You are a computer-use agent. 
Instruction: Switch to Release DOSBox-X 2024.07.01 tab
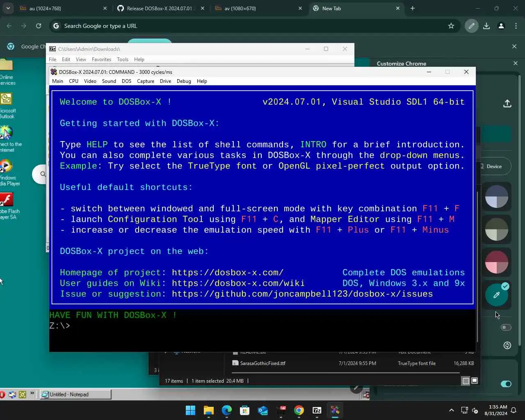[161, 8]
